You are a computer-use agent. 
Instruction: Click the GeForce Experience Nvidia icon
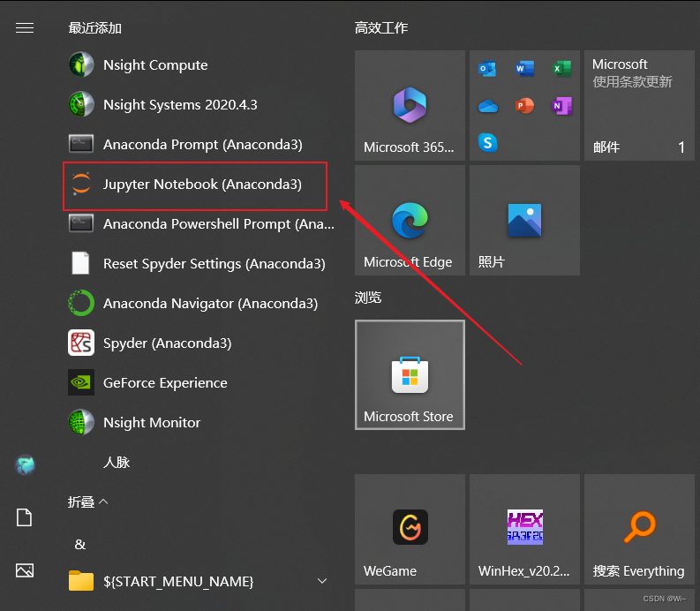[x=81, y=382]
